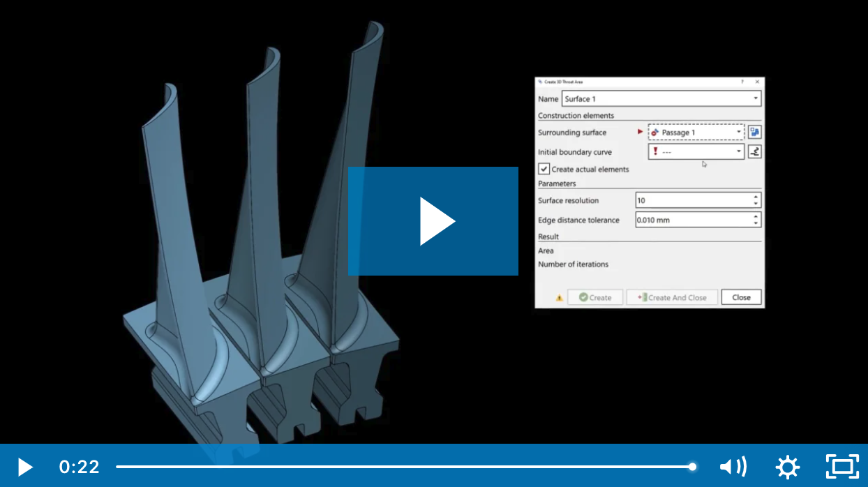Click the video progress bar scrubber handle
The height and width of the screenshot is (487, 868).
[x=692, y=466]
